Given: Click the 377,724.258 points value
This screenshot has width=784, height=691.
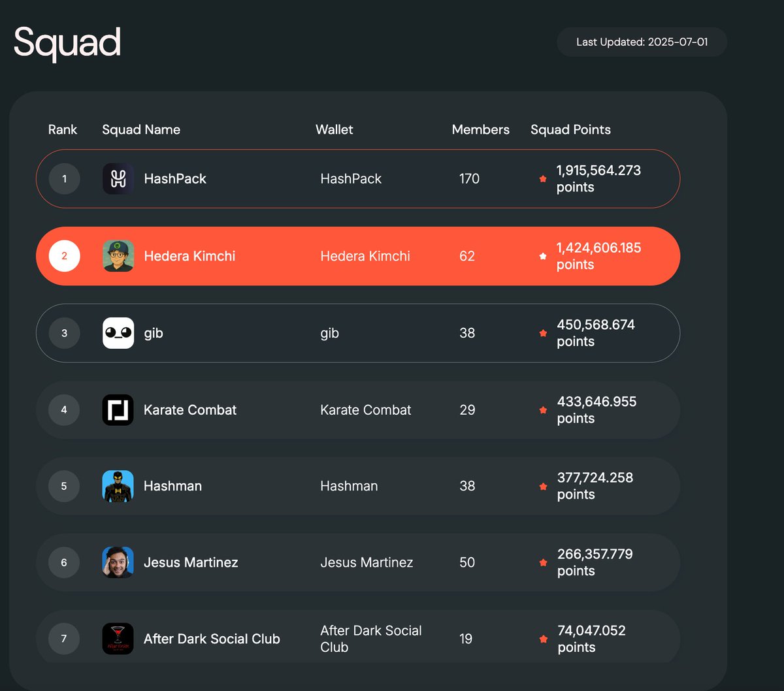Looking at the screenshot, I should [595, 487].
